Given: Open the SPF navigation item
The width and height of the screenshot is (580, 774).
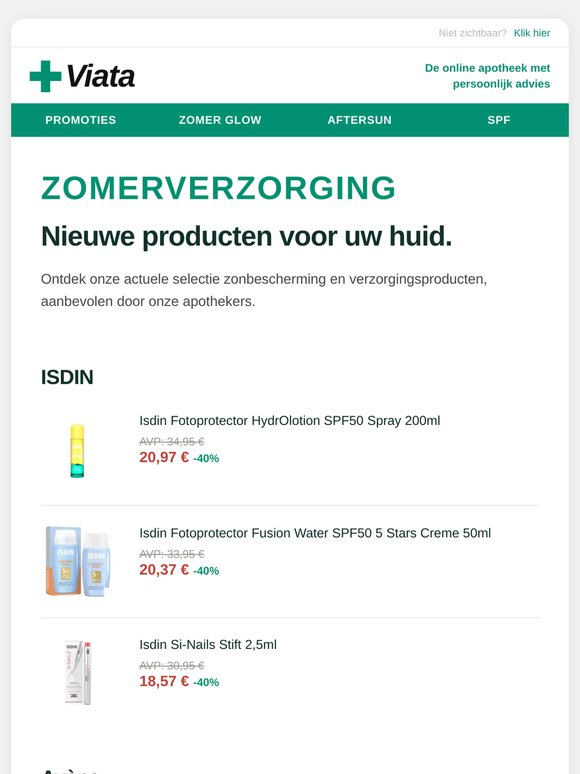Looking at the screenshot, I should (x=499, y=120).
